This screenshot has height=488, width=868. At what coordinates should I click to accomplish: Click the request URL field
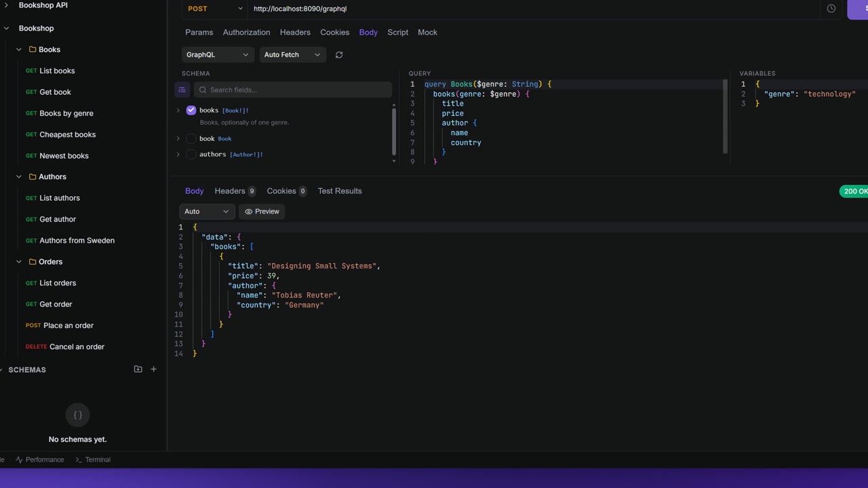pos(532,9)
